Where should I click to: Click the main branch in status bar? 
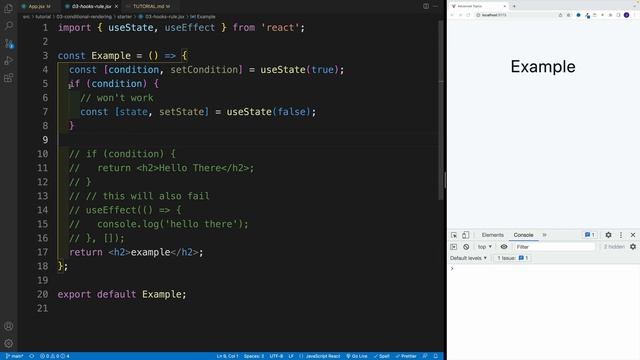point(14,356)
